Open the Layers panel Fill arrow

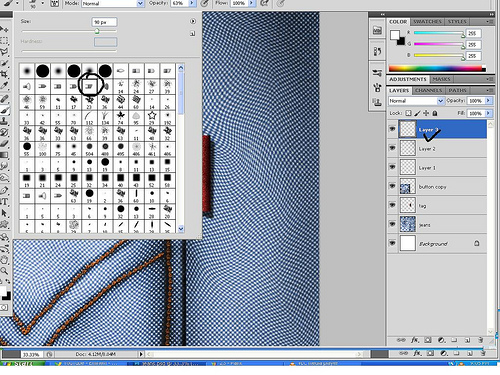click(x=489, y=113)
